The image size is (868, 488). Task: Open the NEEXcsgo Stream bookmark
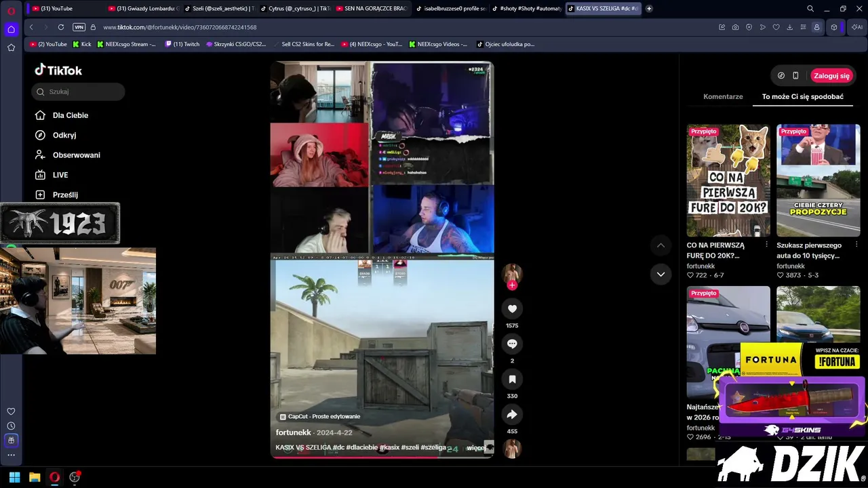(126, 44)
